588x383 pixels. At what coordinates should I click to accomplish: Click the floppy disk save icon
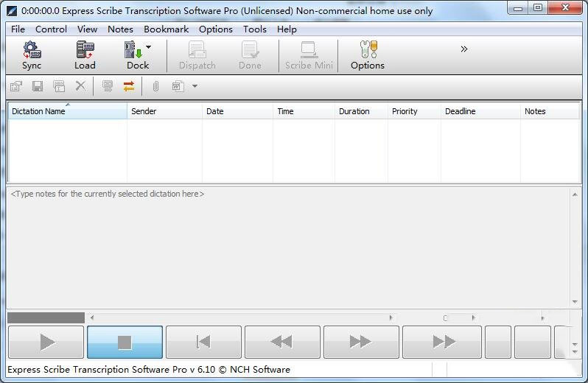(x=38, y=87)
